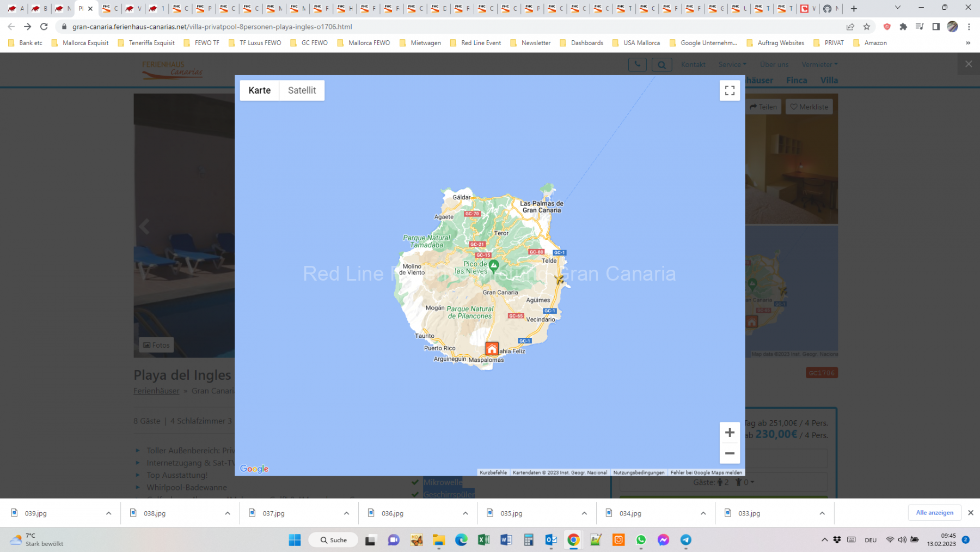Open WhatsApp from taskbar

(641, 540)
